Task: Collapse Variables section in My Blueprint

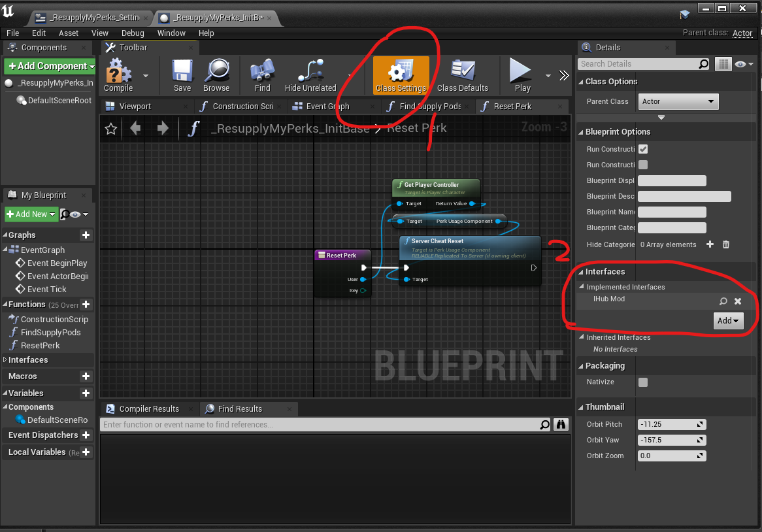Action: pos(5,393)
